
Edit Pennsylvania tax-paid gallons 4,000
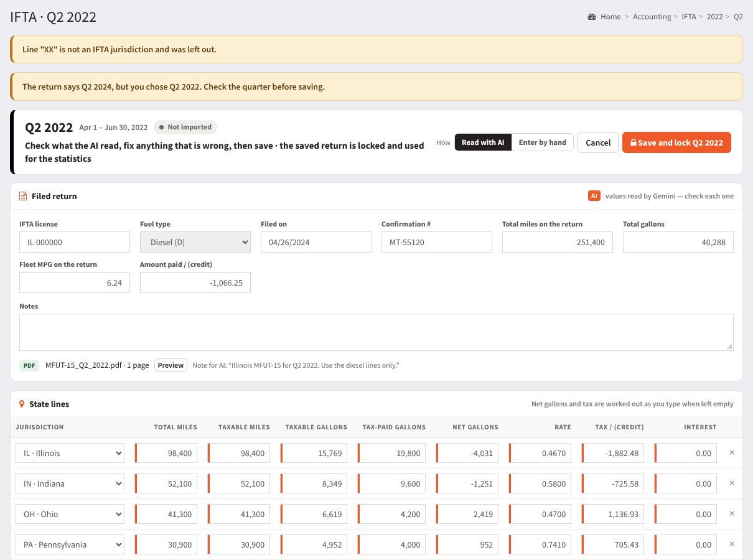[391, 544]
